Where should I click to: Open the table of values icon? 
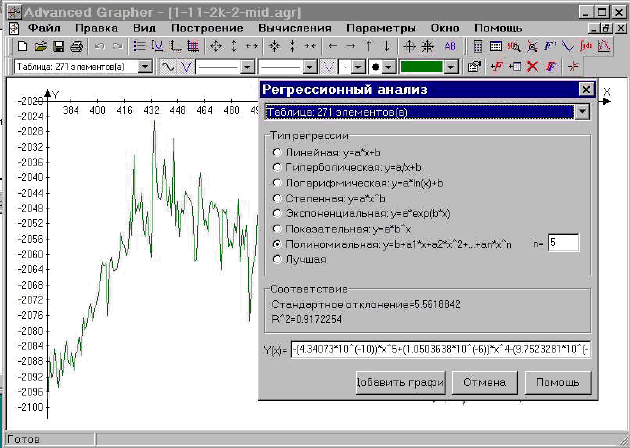(x=496, y=46)
